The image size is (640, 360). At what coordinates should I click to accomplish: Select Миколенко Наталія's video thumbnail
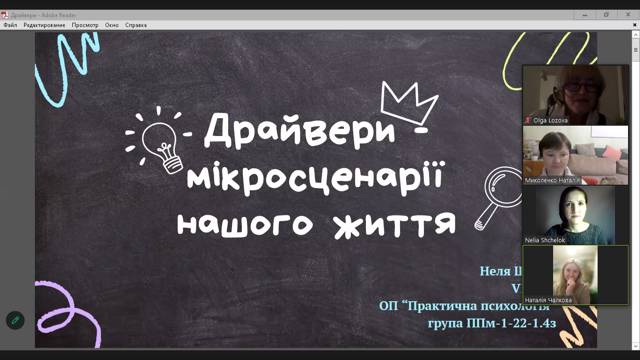pyautogui.click(x=576, y=155)
